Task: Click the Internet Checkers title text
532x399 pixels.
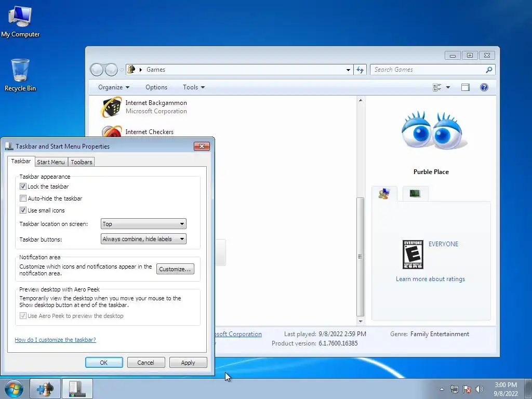Action: tap(149, 132)
